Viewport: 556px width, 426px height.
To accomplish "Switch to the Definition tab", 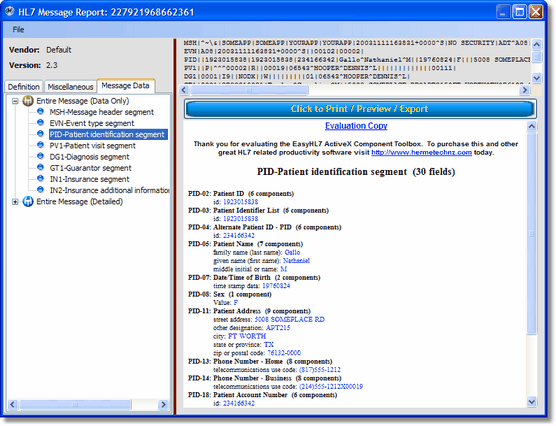I will (24, 87).
